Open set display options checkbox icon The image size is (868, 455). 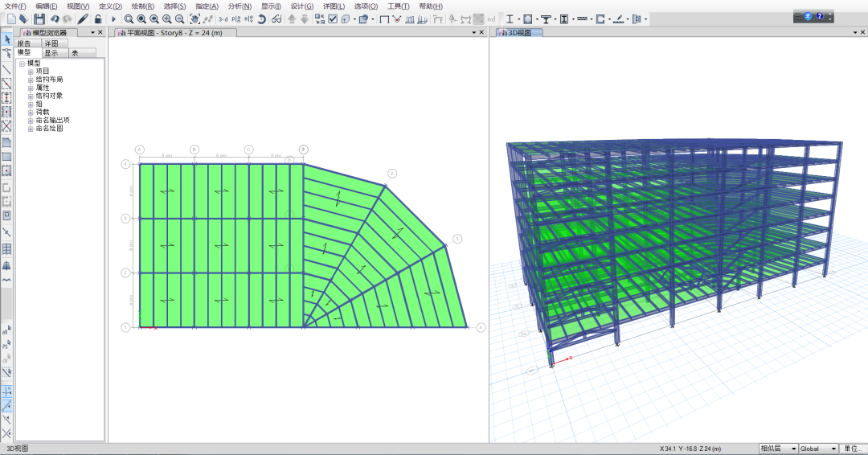(x=333, y=18)
